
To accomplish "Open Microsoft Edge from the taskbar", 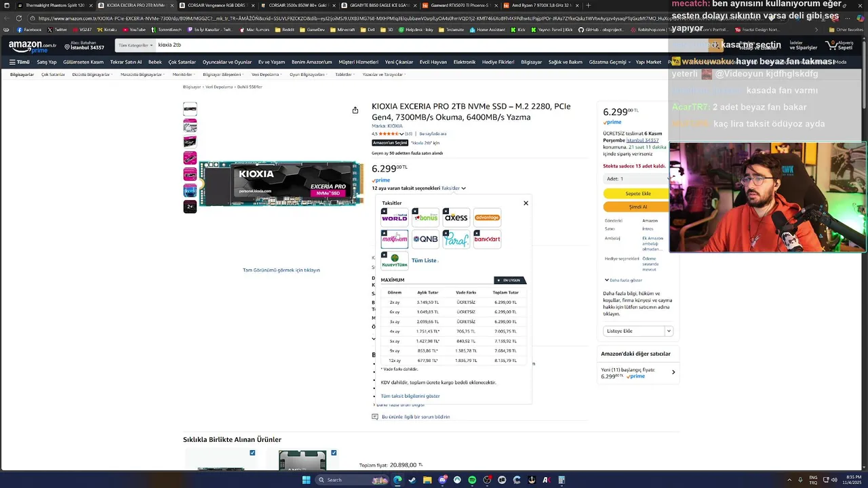I will coord(397,480).
